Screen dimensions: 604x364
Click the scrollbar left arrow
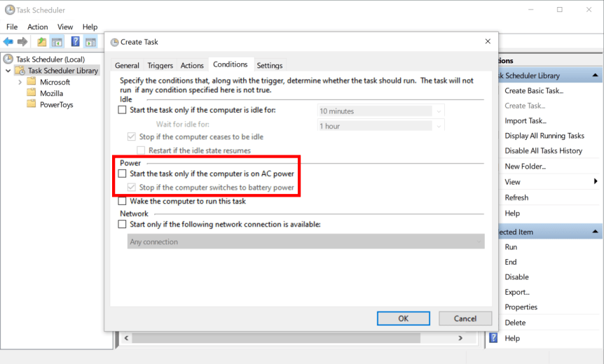(126, 338)
